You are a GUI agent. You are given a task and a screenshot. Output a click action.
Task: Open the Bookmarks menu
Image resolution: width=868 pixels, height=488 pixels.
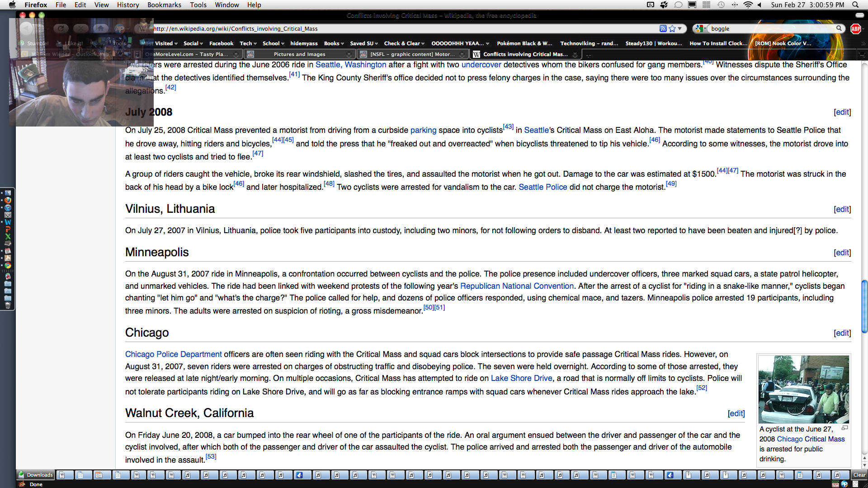[x=164, y=5]
